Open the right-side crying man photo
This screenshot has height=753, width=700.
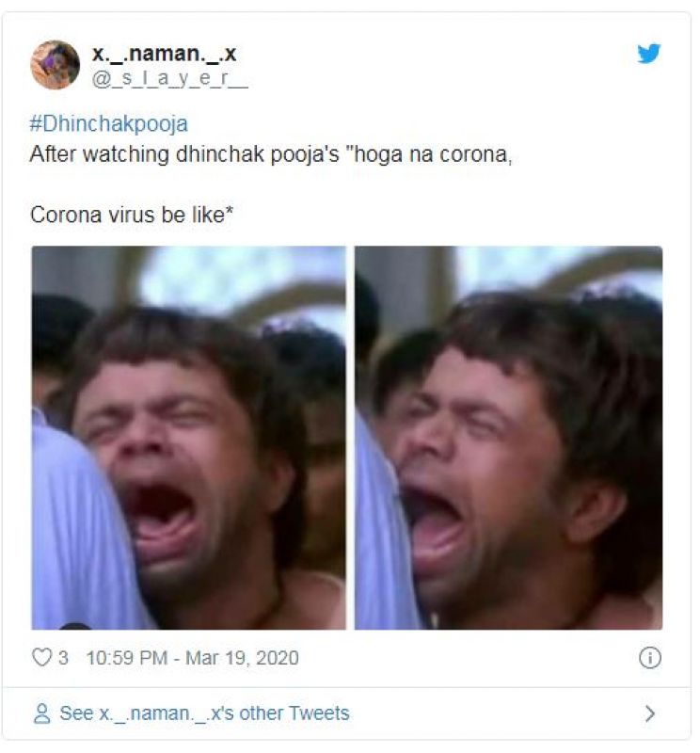pyautogui.click(x=508, y=438)
